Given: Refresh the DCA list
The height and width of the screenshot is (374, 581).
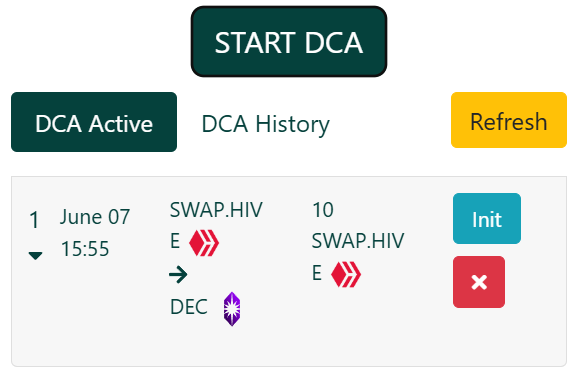Looking at the screenshot, I should (509, 120).
